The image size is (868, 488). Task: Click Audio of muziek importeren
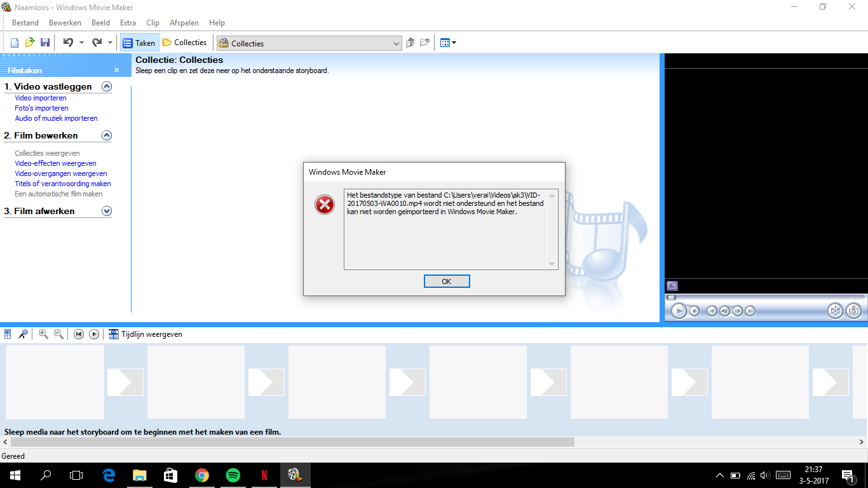pos(56,118)
